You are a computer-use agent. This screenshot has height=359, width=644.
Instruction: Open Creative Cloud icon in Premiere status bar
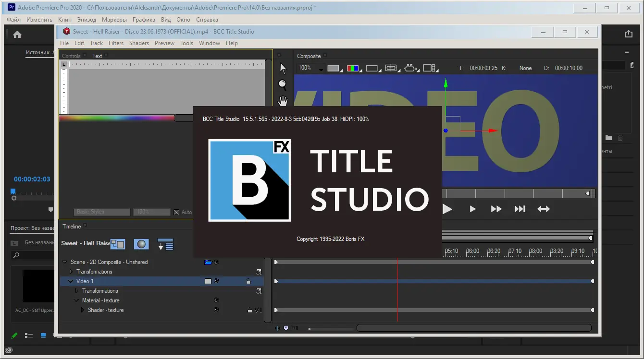pos(9,350)
